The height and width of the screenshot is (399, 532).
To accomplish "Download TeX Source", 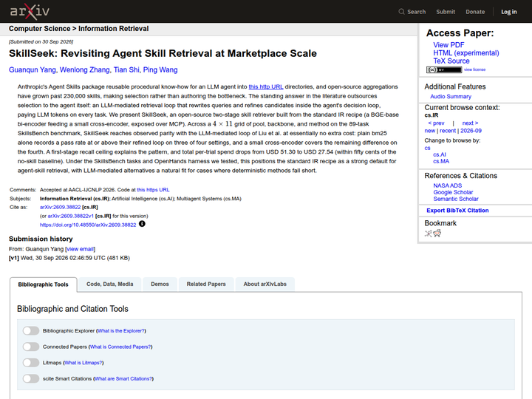I will pyautogui.click(x=451, y=61).
